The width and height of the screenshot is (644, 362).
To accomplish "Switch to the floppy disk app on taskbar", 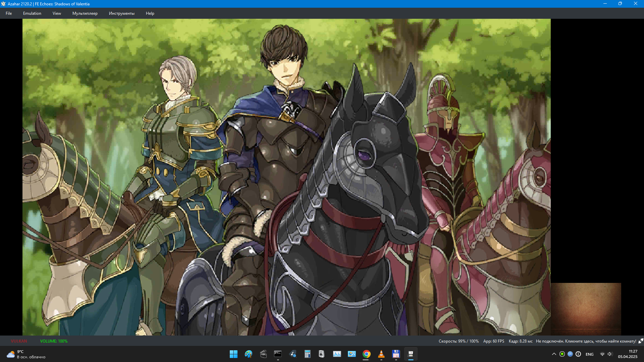I will 396,354.
